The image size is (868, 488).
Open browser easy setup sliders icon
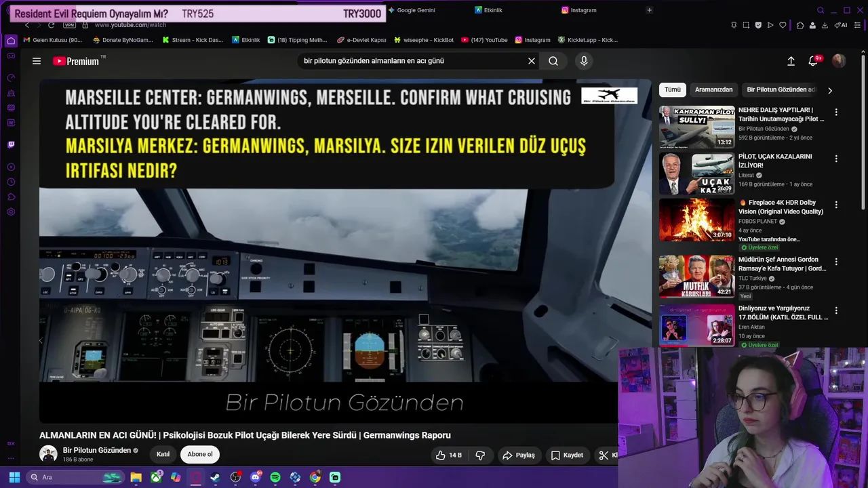857,25
